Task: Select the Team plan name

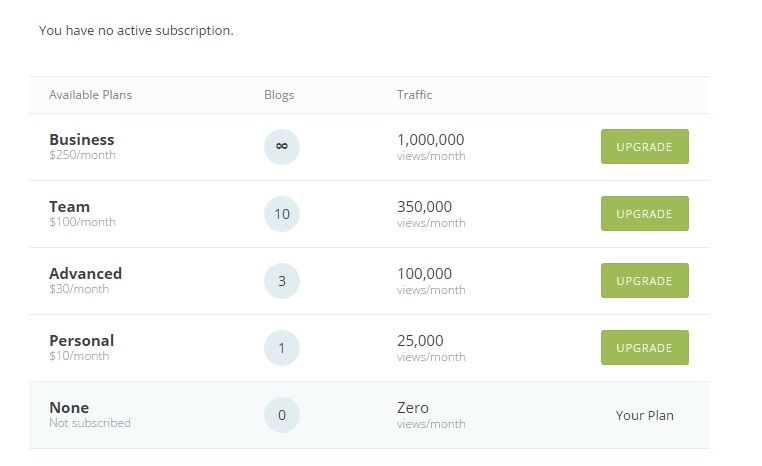Action: coord(69,207)
